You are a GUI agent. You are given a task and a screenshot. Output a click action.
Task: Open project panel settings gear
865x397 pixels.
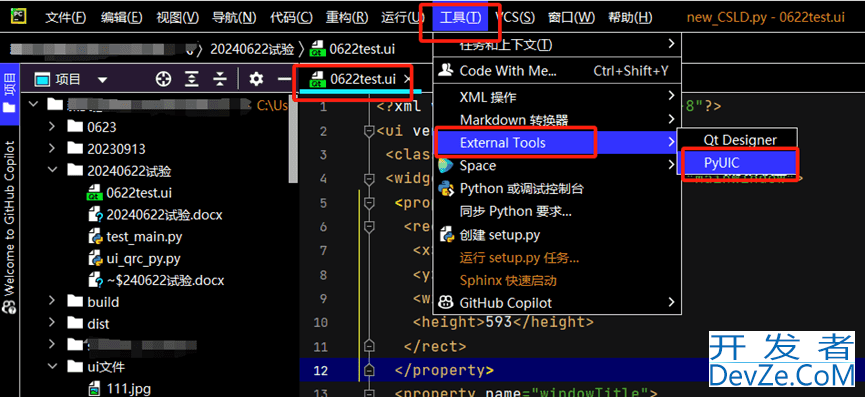pos(255,79)
